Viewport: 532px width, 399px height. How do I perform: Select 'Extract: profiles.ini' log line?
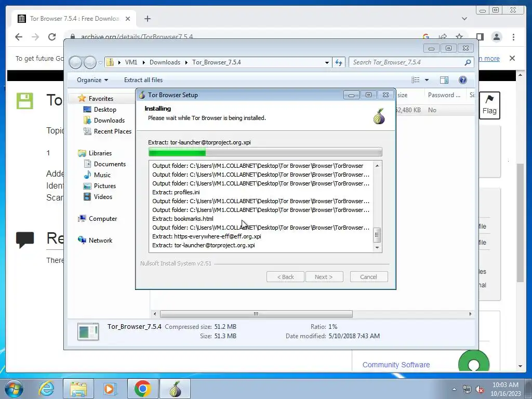click(x=176, y=192)
